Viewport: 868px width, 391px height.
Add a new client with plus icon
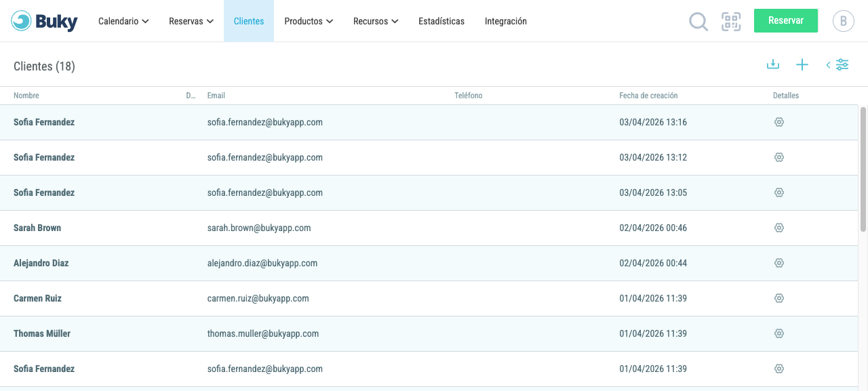pos(802,64)
